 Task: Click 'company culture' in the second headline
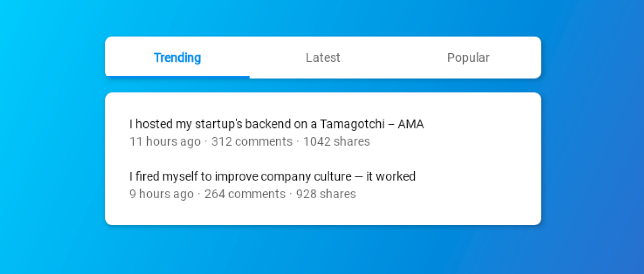[x=306, y=176]
